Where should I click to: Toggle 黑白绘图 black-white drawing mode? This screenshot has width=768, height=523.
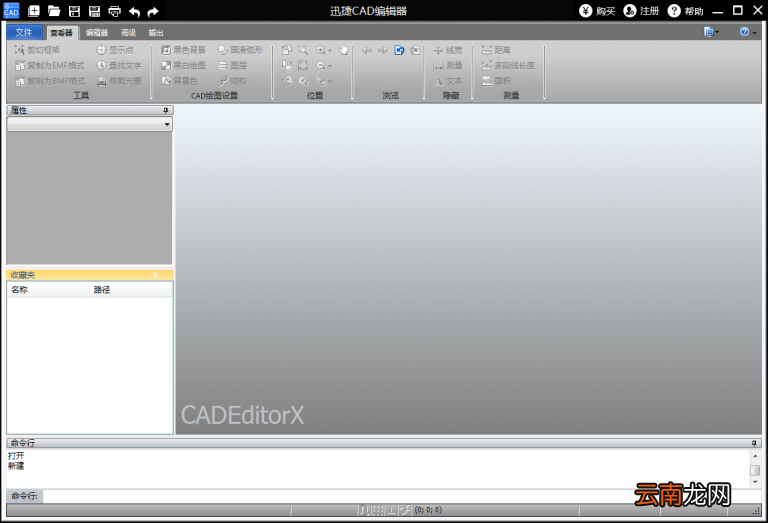184,65
